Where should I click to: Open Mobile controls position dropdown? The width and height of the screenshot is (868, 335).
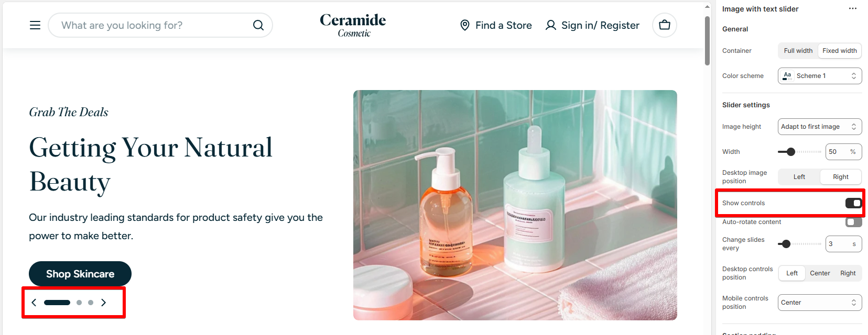[x=820, y=303]
